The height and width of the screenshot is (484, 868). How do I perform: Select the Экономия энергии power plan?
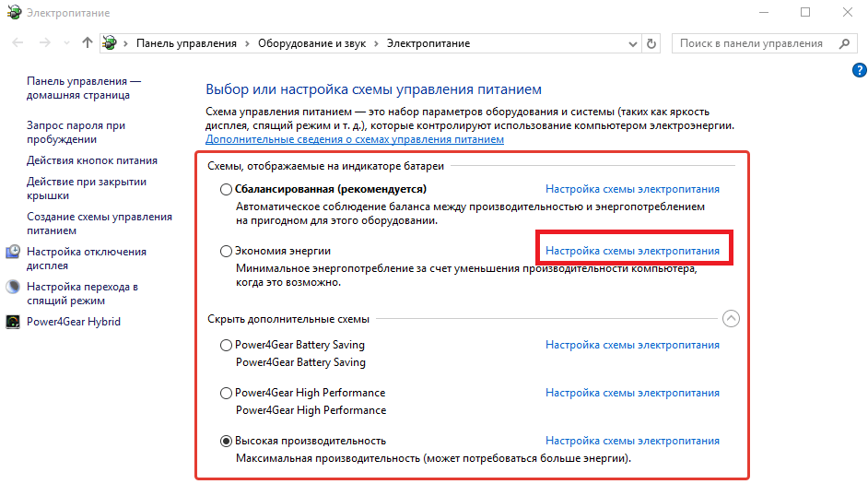click(227, 251)
